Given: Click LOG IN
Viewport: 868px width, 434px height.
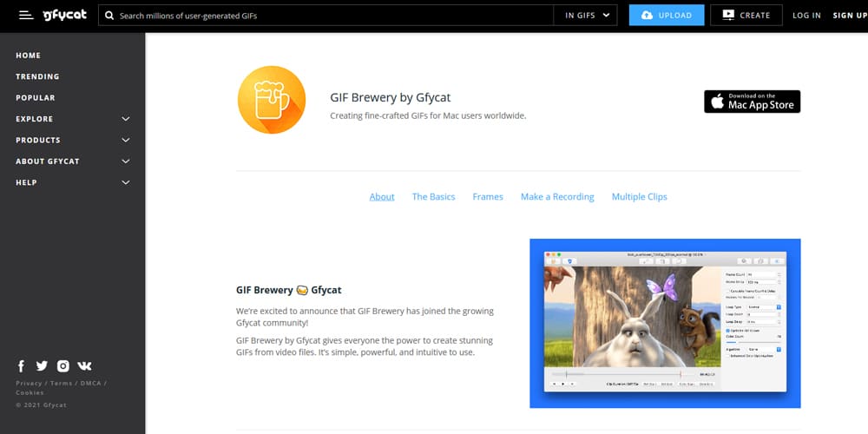Looking at the screenshot, I should point(806,16).
